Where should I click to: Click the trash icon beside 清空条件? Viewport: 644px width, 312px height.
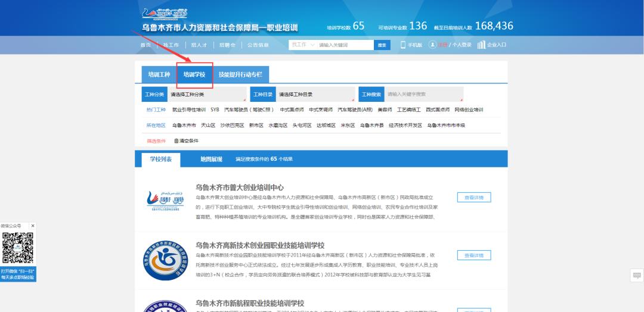176,141
